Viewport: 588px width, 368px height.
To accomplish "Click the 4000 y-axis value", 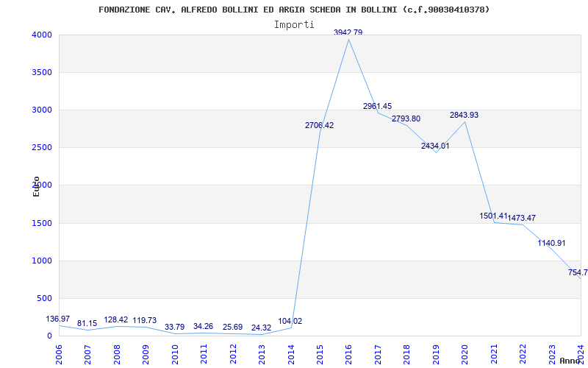I will click(40, 35).
